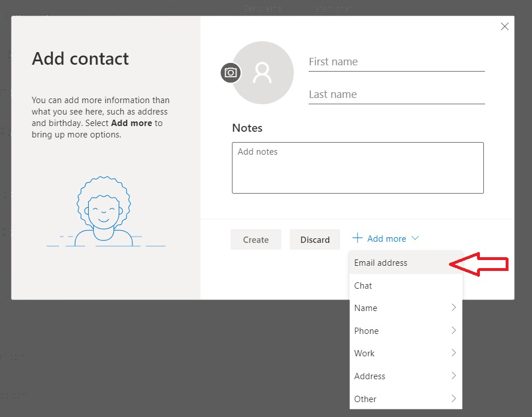Image resolution: width=532 pixels, height=417 pixels.
Task: Choose the Name menu entry
Action: pos(406,308)
